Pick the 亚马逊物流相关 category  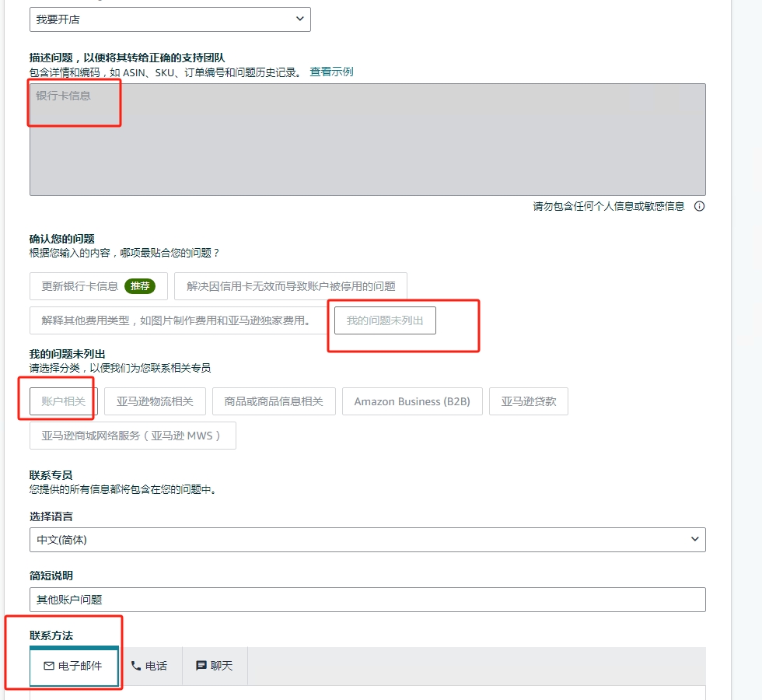pyautogui.click(x=155, y=401)
